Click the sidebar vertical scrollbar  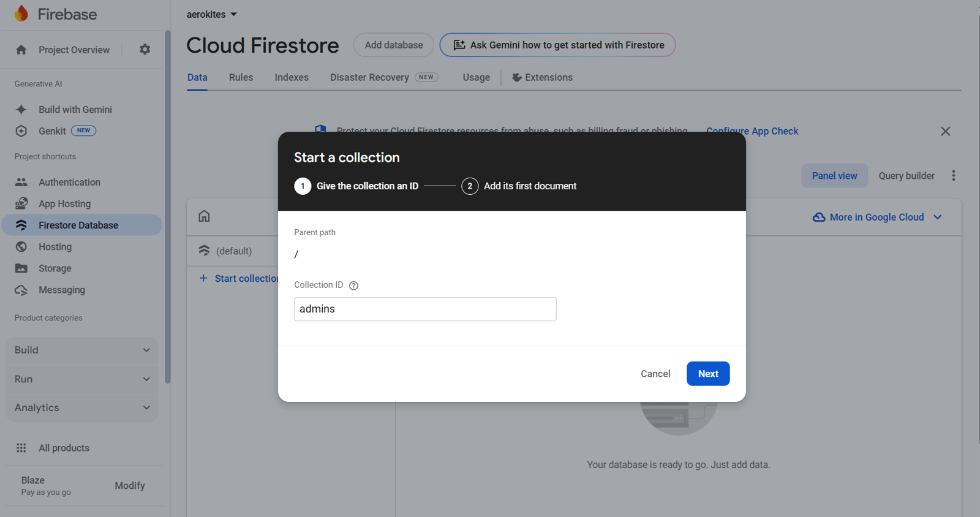tap(167, 207)
